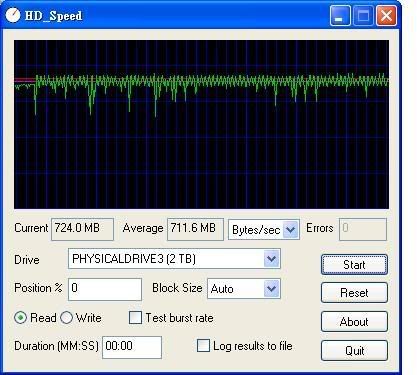This screenshot has width=417, height=375.
Task: Minimize the HD_Speed window
Action: [340, 16]
